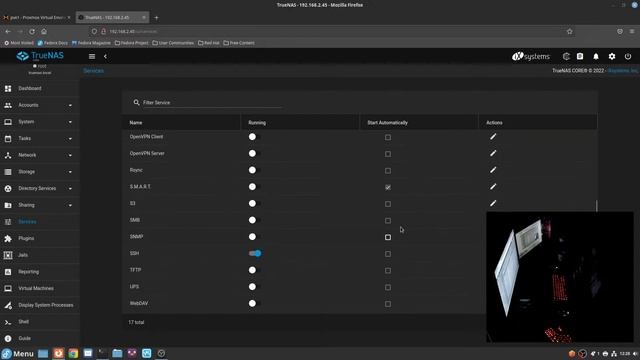Open the Rsync service edit pencil
Screen dimensions: 640x360
tap(493, 170)
